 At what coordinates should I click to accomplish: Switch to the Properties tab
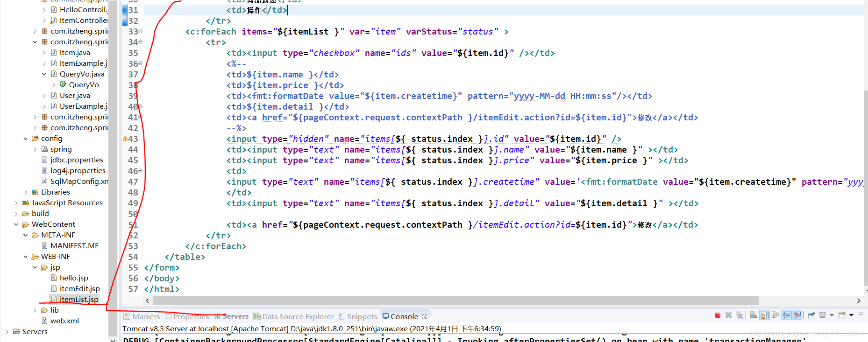coord(187,316)
